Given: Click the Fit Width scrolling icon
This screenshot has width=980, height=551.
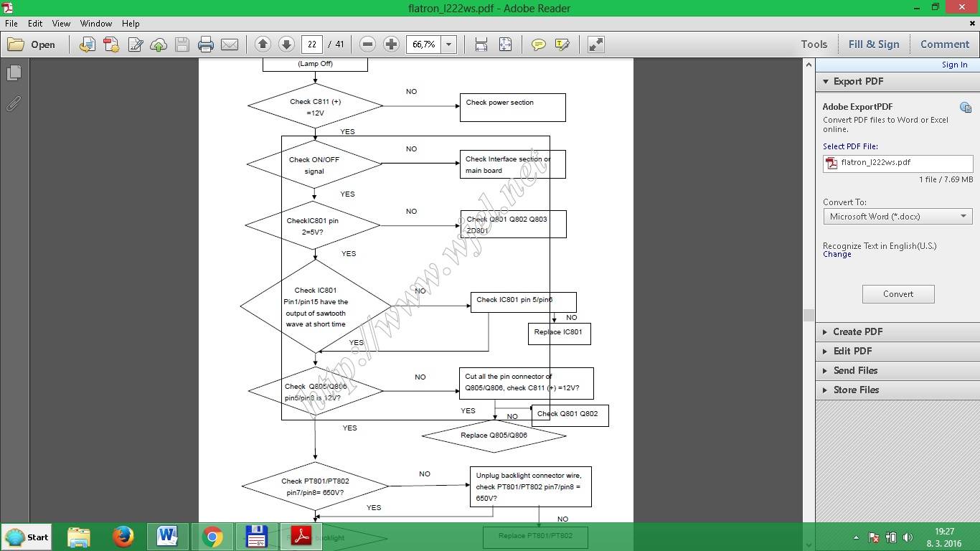Looking at the screenshot, I should (481, 44).
